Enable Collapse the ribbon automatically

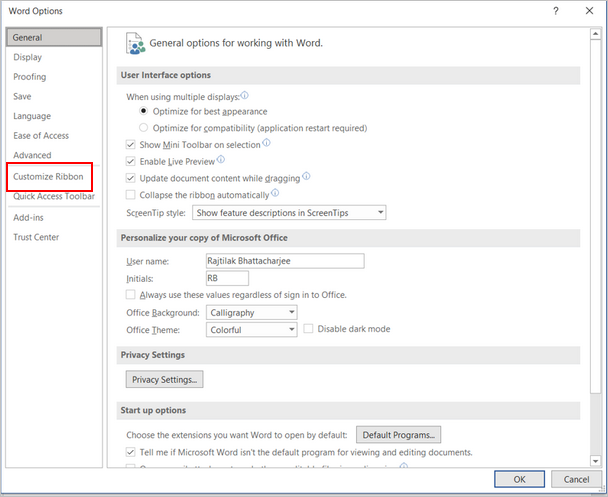coord(130,195)
